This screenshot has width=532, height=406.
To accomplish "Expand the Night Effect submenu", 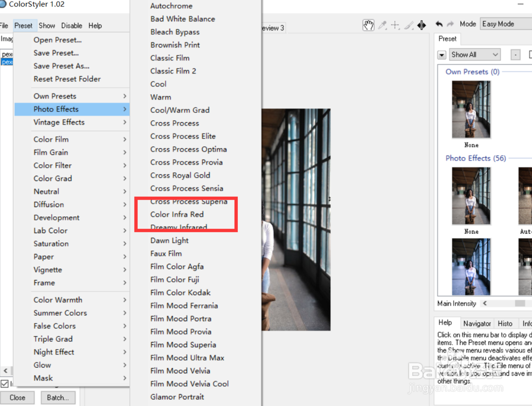I will click(x=72, y=352).
